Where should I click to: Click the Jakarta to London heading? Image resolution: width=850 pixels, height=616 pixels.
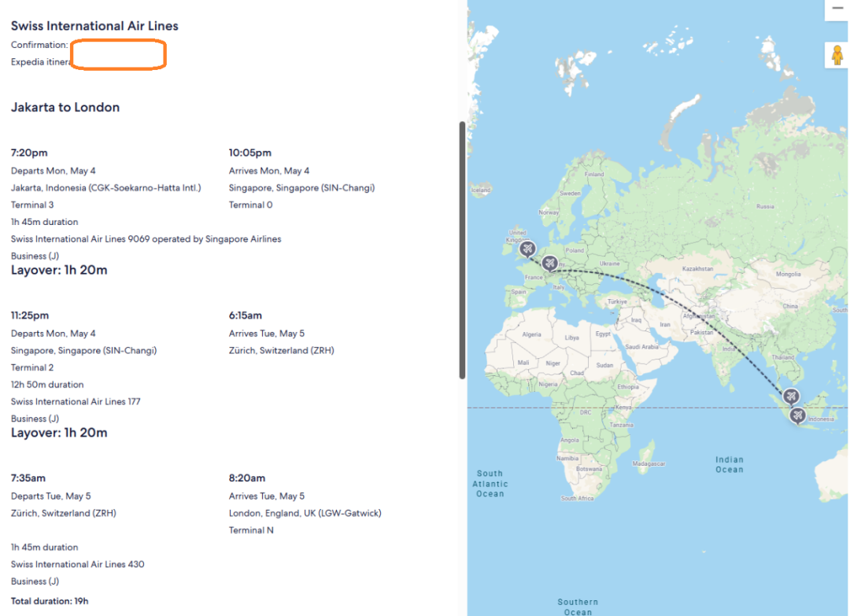[x=65, y=107]
